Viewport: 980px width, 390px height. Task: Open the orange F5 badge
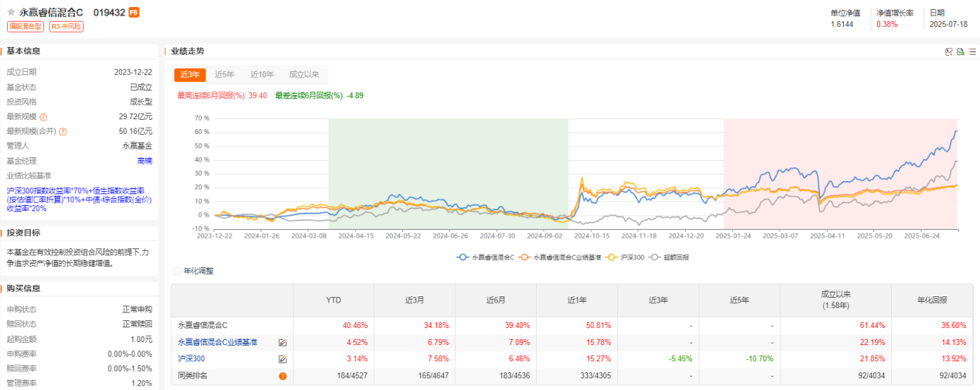tap(134, 12)
